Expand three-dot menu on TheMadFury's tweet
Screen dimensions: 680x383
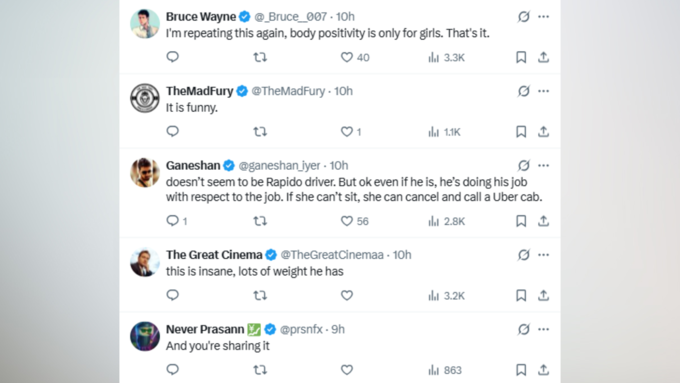pyautogui.click(x=543, y=91)
